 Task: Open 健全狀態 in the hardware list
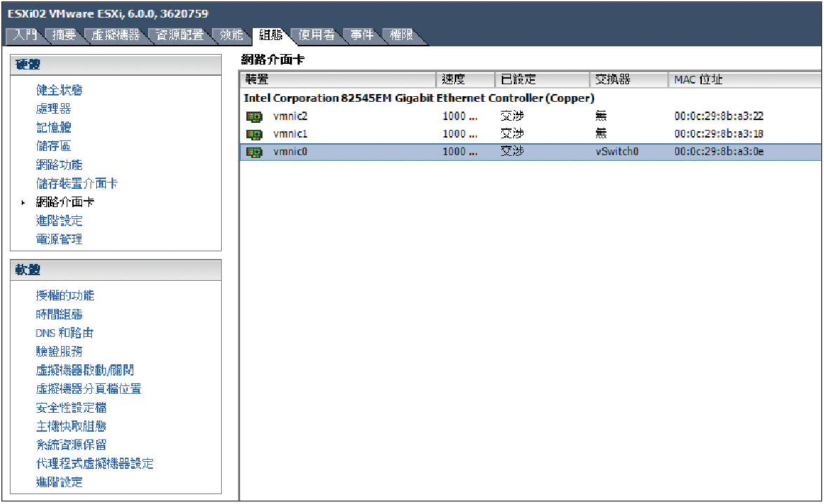60,91
